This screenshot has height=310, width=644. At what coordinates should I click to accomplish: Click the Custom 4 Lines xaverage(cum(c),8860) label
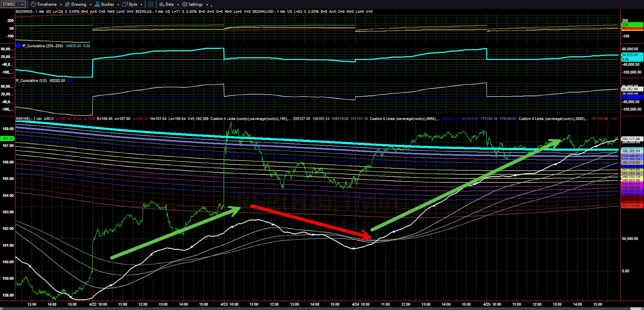tap(404, 119)
